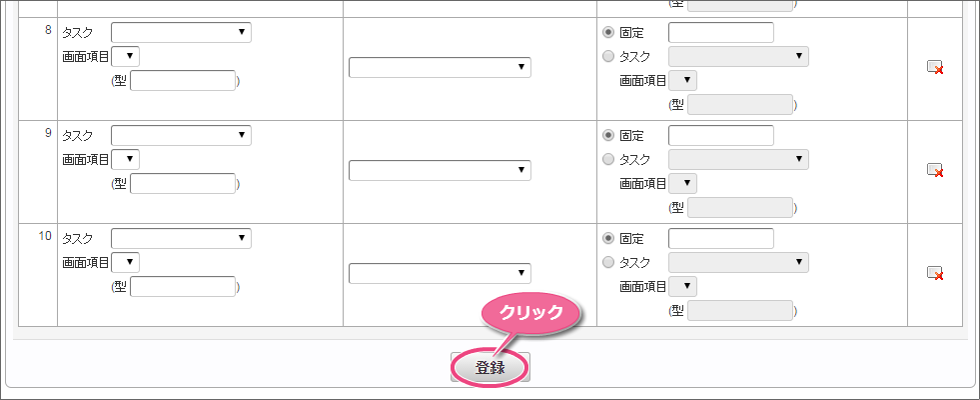Open the 画面項目 dropdown on left of row 9

tap(126, 159)
